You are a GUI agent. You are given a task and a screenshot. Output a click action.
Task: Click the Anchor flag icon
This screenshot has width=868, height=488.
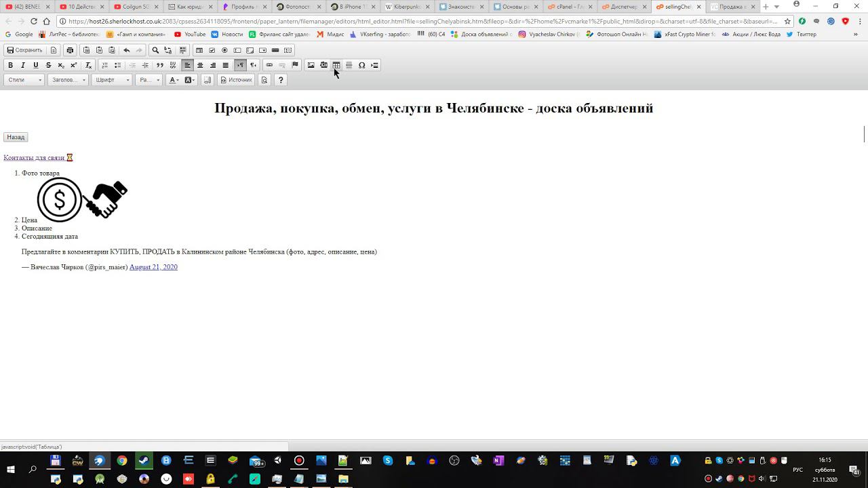coord(295,65)
